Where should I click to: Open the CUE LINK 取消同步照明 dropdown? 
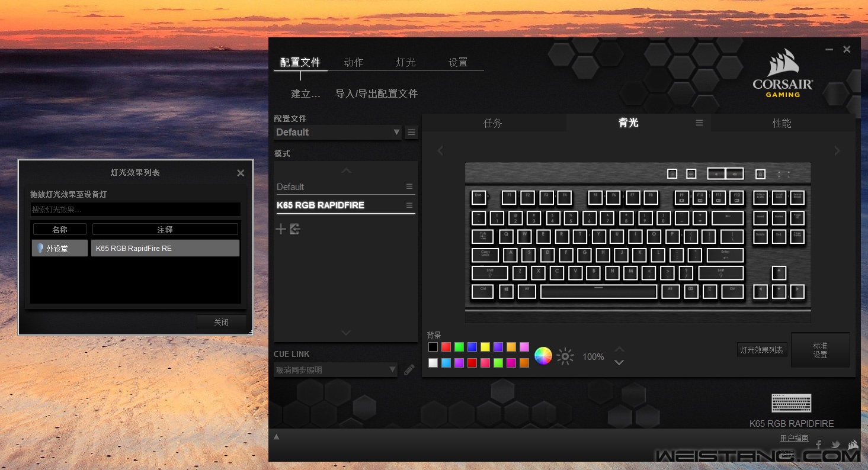[337, 370]
